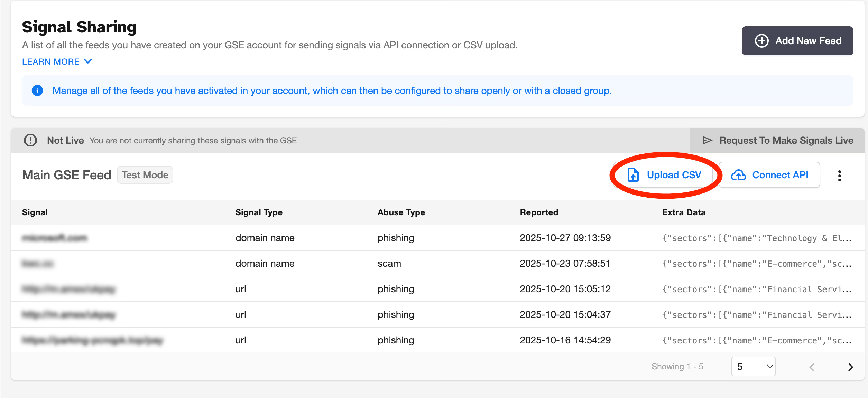Sort by the Reported column header

click(539, 212)
